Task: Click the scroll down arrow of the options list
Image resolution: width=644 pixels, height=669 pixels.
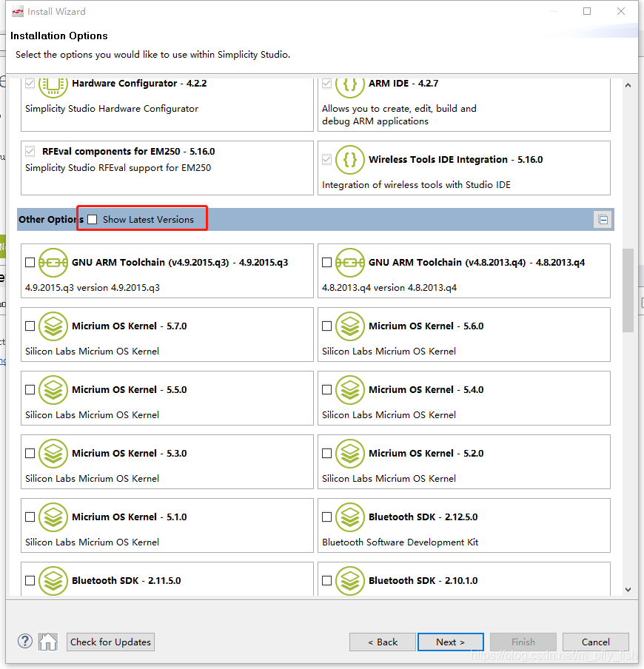Action: (x=628, y=590)
